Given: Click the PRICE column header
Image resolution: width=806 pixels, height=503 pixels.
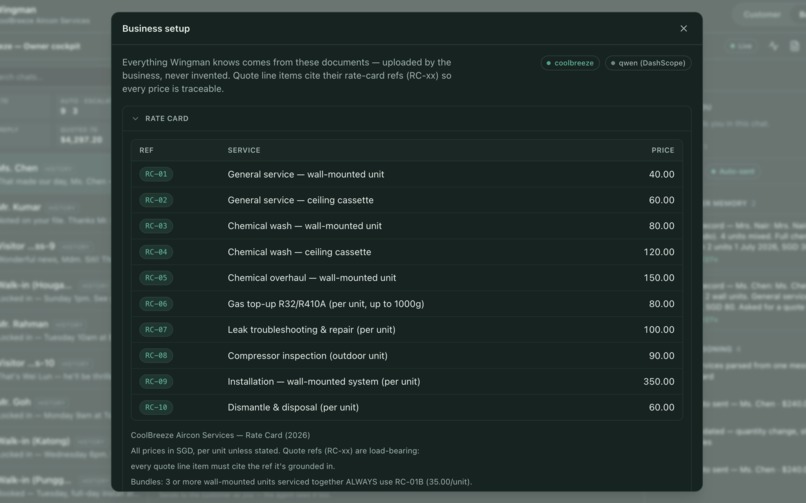Looking at the screenshot, I should pyautogui.click(x=663, y=151).
